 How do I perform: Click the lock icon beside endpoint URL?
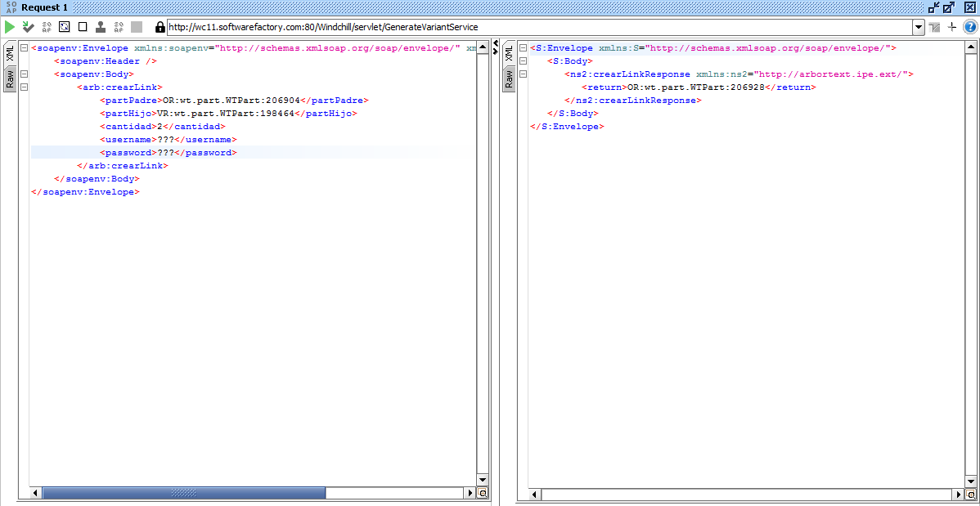point(160,27)
